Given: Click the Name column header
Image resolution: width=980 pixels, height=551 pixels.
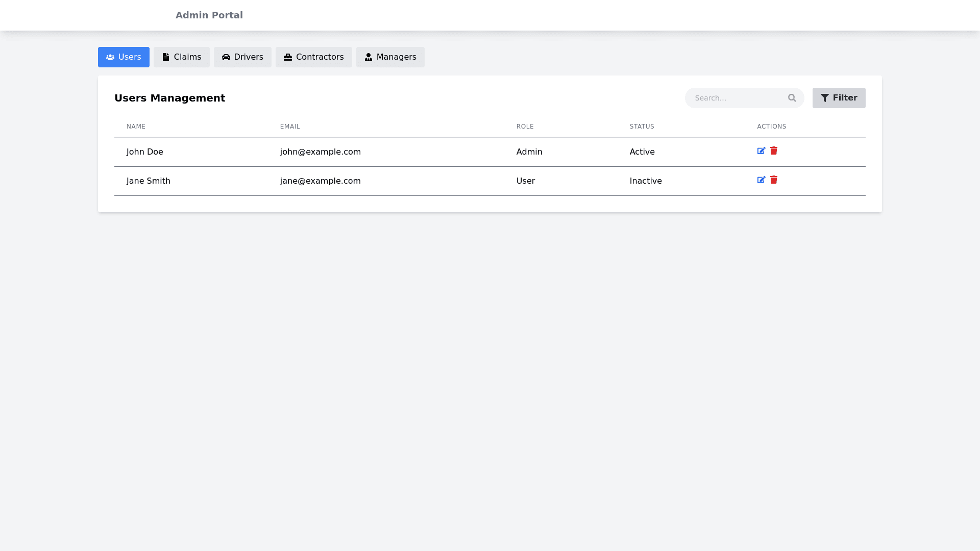Looking at the screenshot, I should [x=136, y=127].
